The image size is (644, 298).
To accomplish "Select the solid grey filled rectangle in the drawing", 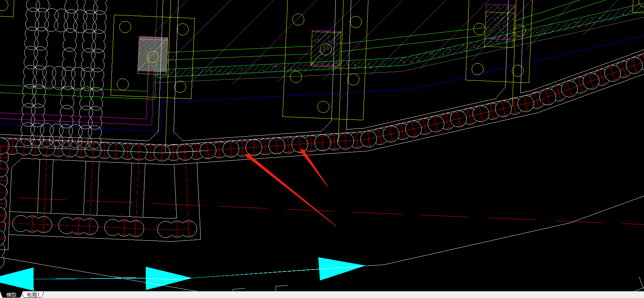I will tap(153, 55).
